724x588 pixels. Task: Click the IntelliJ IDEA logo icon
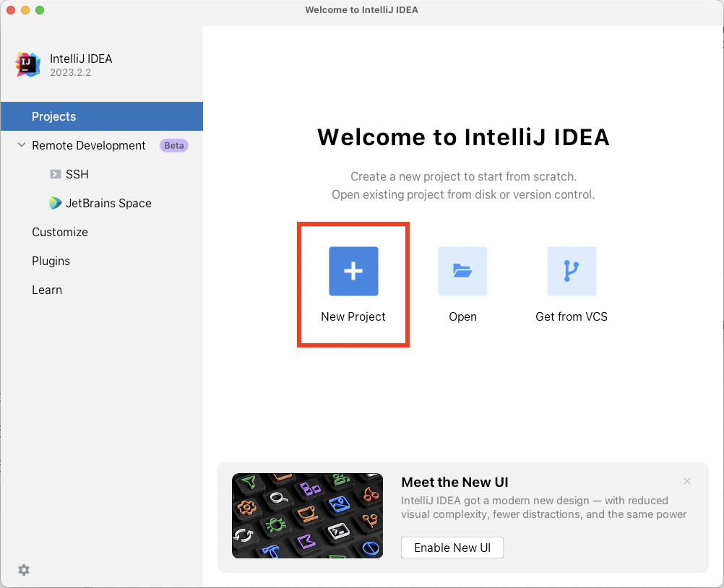(27, 64)
